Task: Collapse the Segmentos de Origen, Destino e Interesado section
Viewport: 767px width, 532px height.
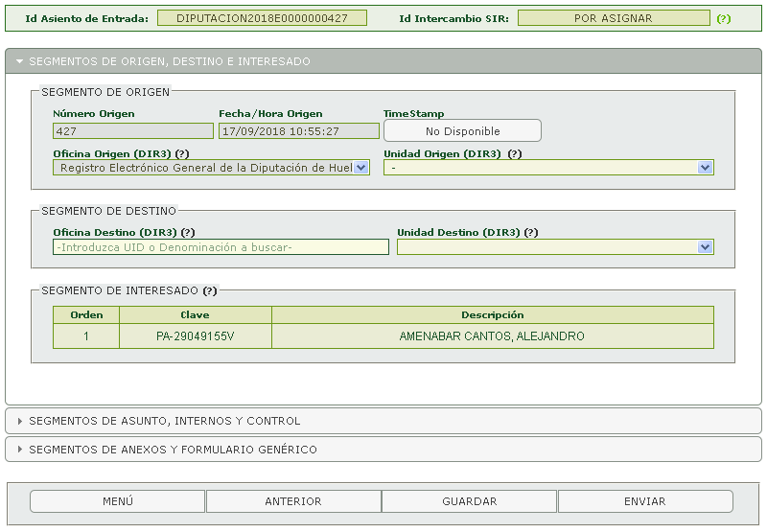Action: pos(383,61)
